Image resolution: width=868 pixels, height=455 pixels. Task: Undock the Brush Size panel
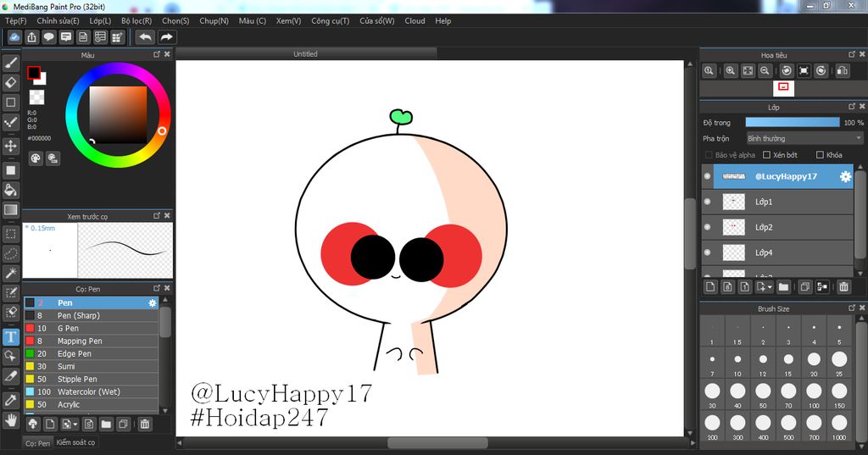tap(852, 308)
